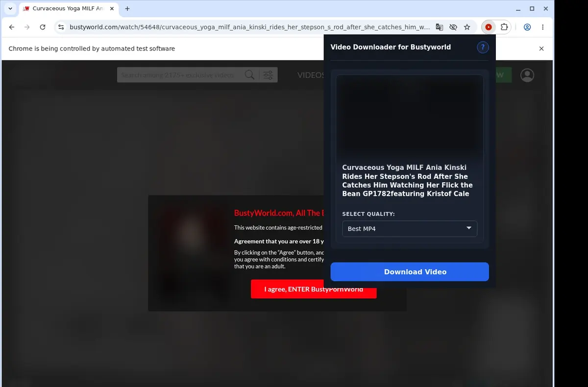The height and width of the screenshot is (387, 588).
Task: Translate this page icon
Action: pos(440,27)
